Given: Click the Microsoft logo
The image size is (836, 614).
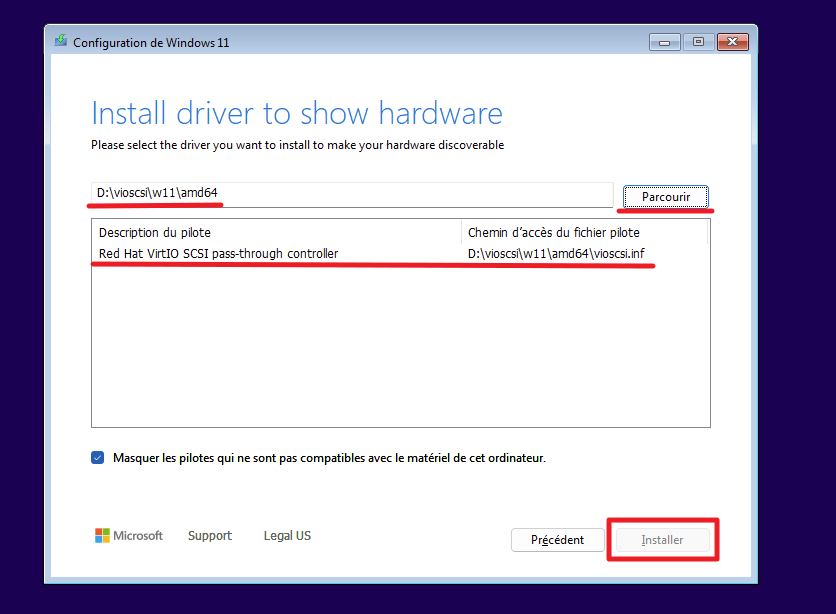Looking at the screenshot, I should click(128, 536).
